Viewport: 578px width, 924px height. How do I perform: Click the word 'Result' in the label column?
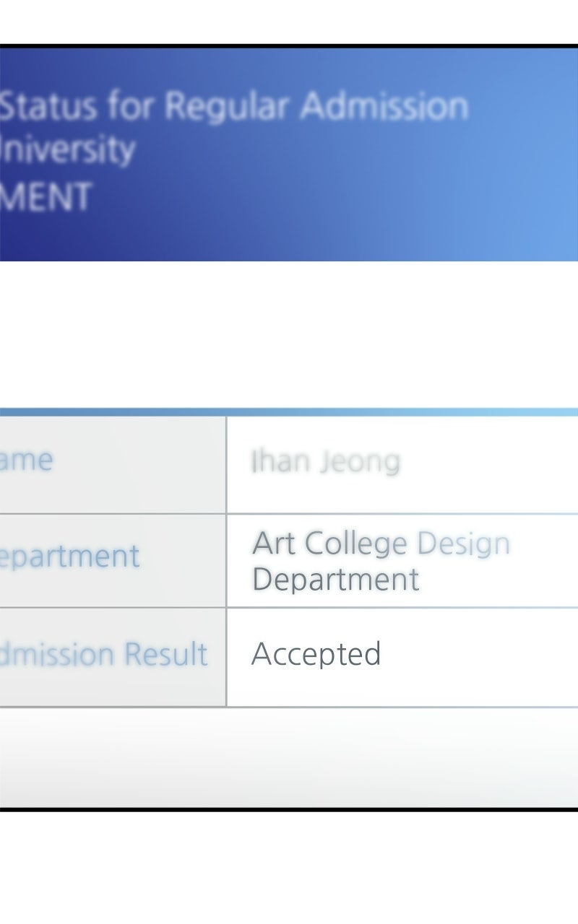click(166, 654)
